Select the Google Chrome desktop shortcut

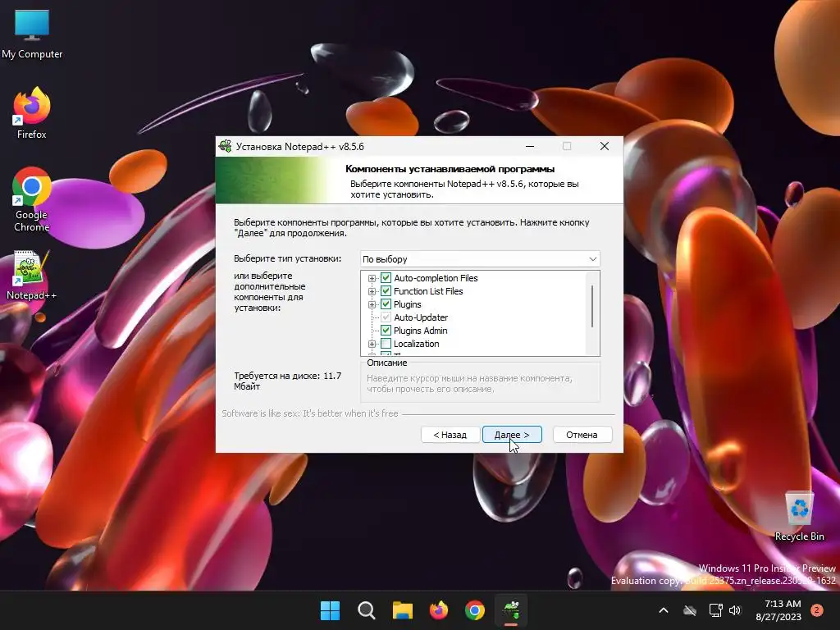point(32,199)
